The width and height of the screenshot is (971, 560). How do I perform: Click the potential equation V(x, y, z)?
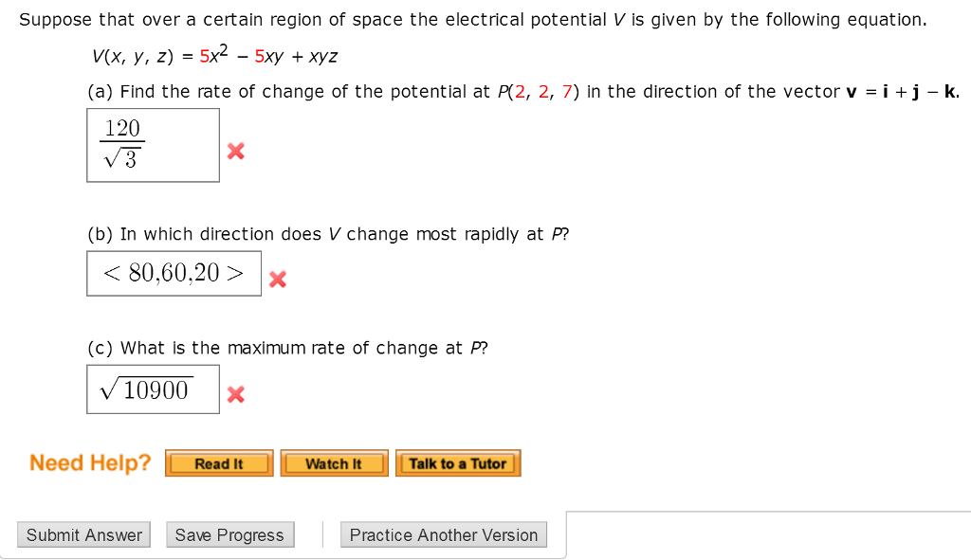(214, 57)
